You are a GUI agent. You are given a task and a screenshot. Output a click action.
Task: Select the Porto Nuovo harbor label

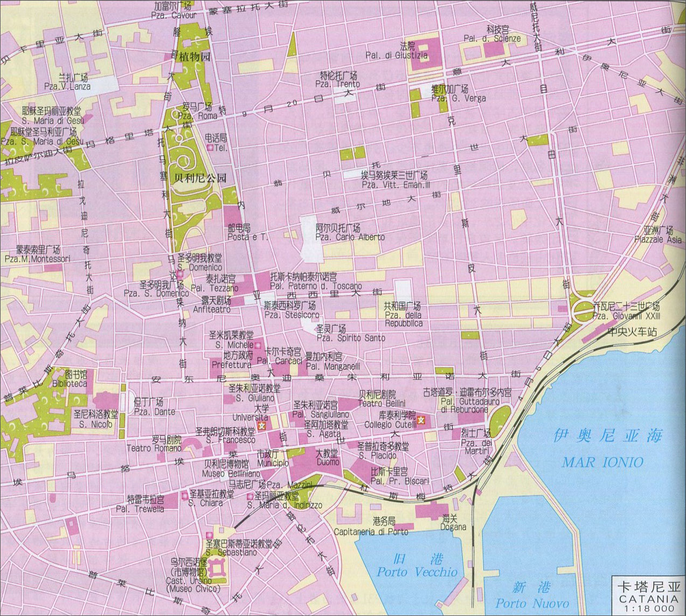pyautogui.click(x=532, y=603)
